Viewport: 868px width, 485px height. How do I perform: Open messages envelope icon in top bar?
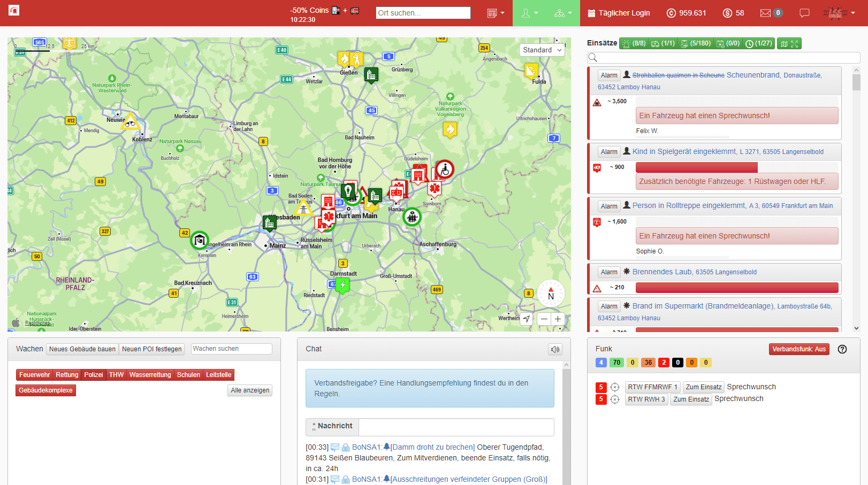point(765,13)
